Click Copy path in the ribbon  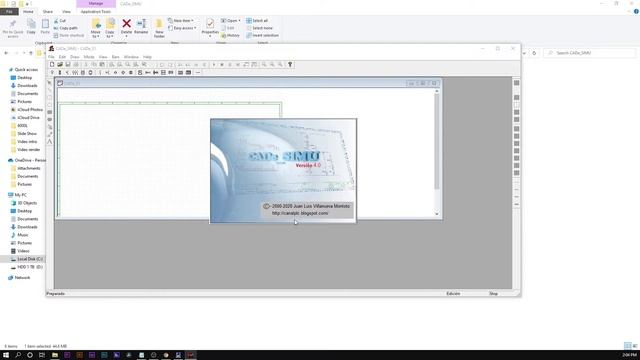pos(65,28)
